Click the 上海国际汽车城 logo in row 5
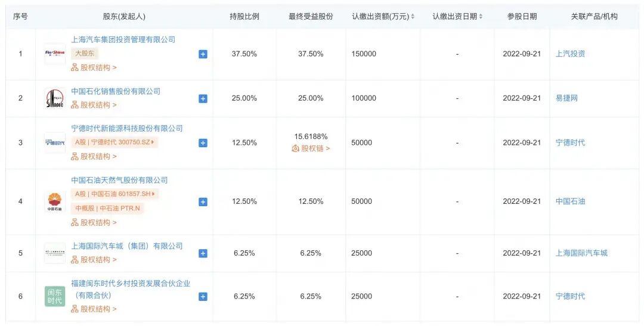 55,253
